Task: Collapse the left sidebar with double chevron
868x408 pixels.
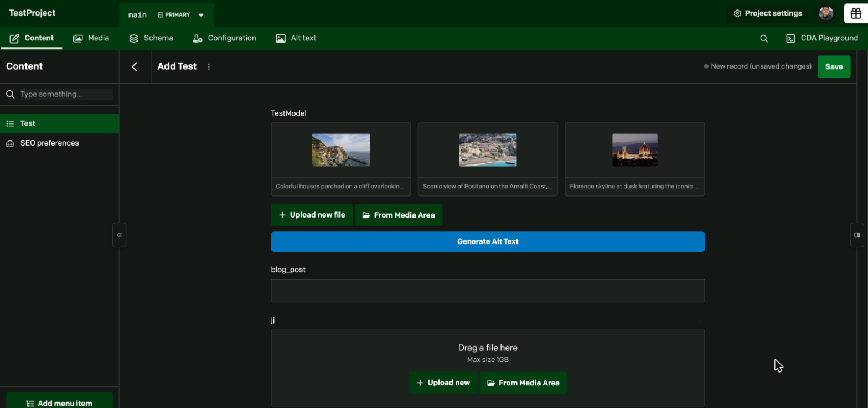Action: [119, 235]
